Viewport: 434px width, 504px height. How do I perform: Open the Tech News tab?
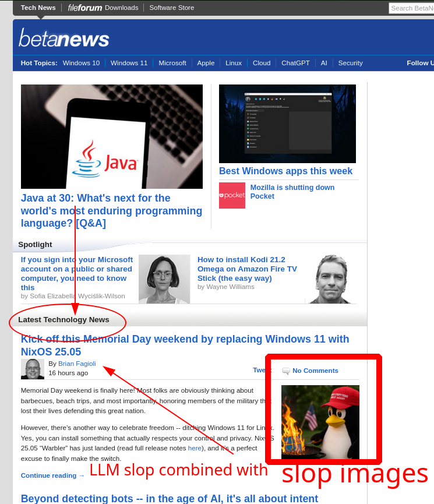38,8
